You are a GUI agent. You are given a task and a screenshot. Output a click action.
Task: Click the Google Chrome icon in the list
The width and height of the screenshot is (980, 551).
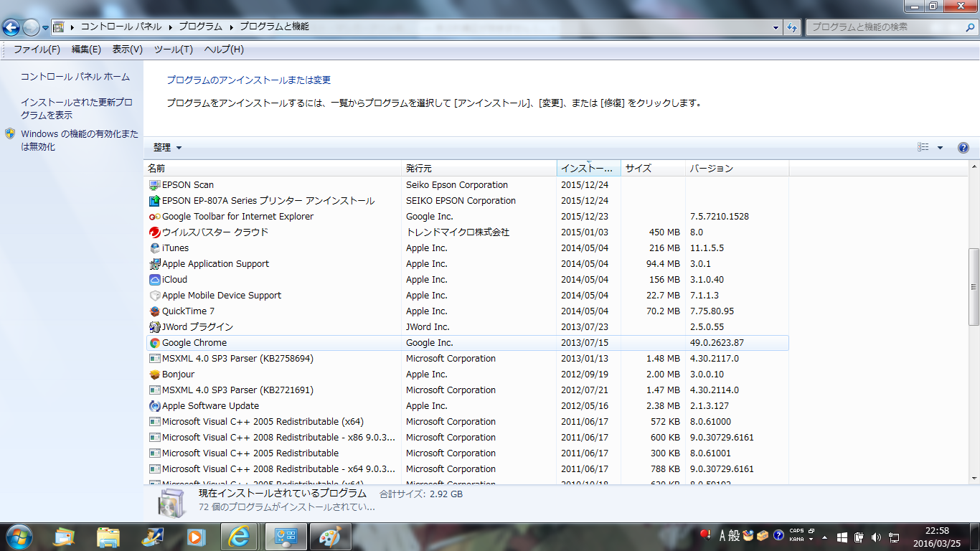[x=155, y=343]
